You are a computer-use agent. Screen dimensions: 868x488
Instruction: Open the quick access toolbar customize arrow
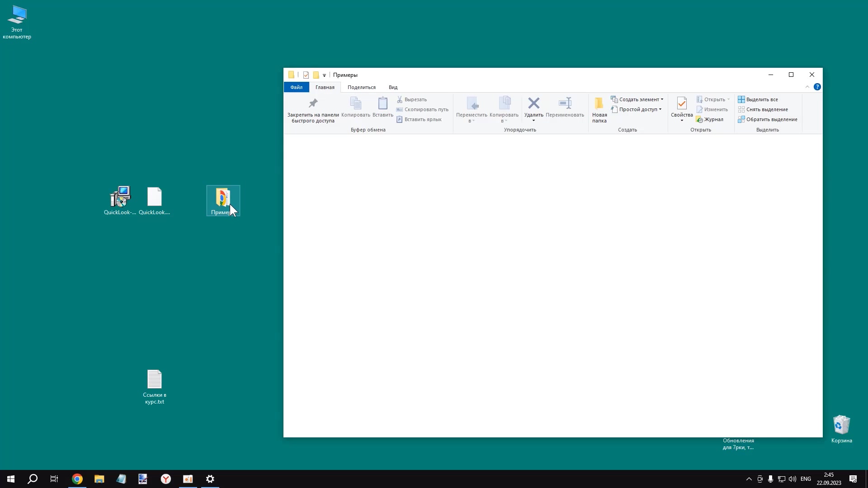tap(324, 75)
